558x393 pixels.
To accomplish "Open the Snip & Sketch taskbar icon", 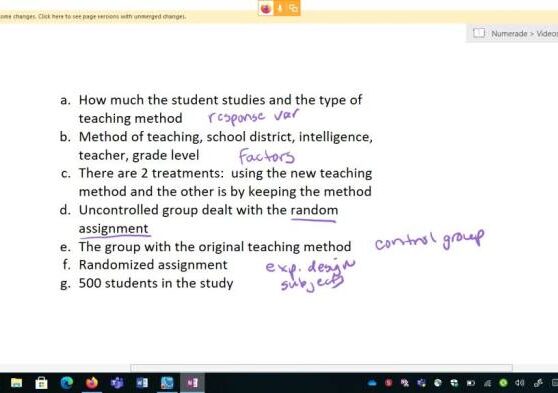I will [x=167, y=383].
